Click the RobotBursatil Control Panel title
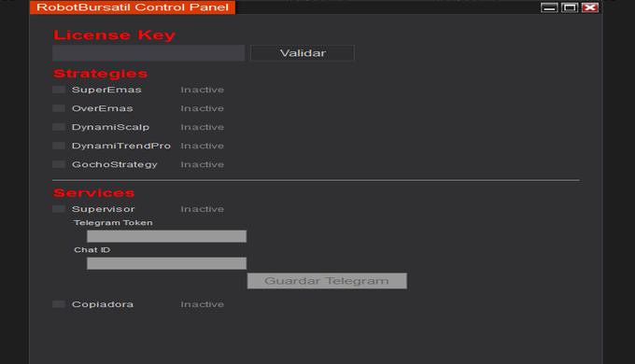Viewport: 635px width, 364px height. point(133,7)
